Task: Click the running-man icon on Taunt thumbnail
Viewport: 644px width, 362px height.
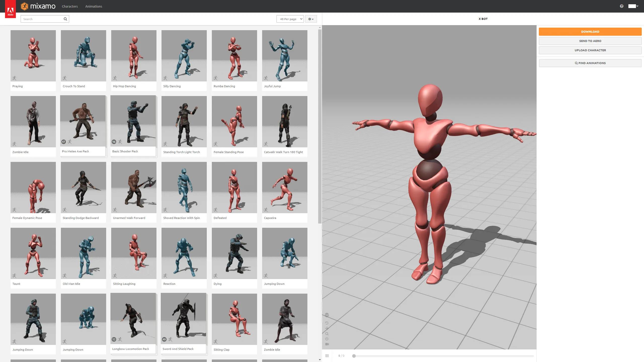Action: [14, 276]
